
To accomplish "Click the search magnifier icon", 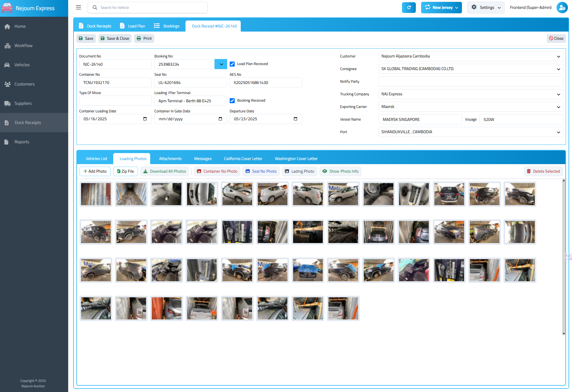I will tap(95, 8).
